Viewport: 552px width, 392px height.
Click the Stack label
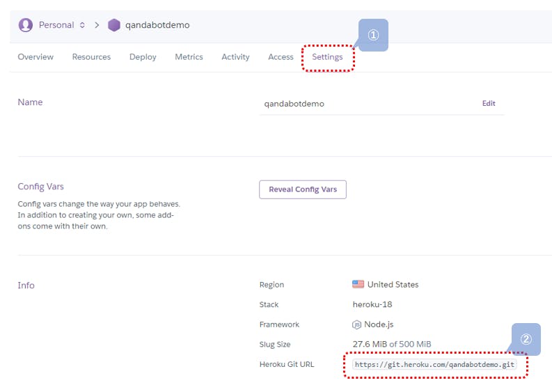[x=269, y=304]
